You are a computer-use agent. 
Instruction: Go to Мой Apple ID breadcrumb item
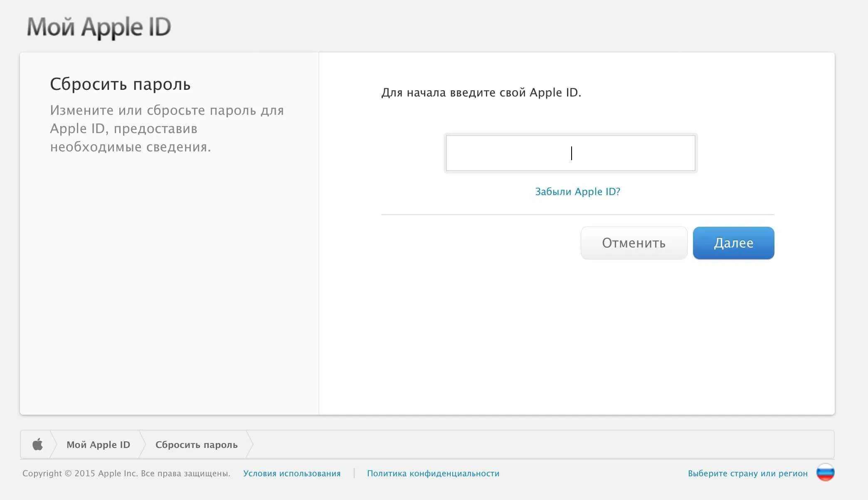coord(98,445)
